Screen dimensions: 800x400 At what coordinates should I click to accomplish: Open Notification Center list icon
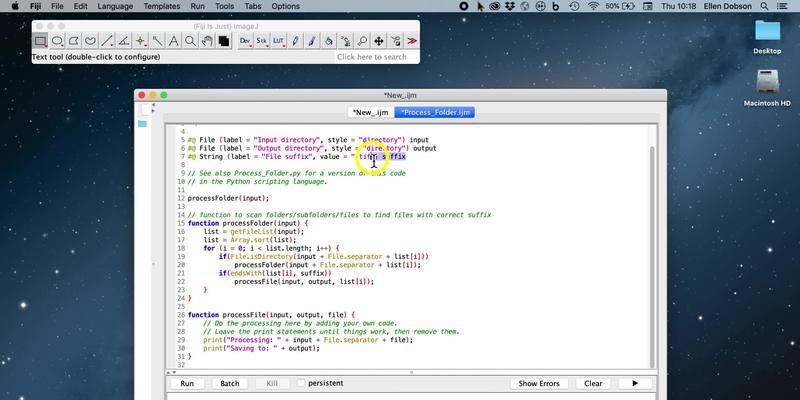(x=781, y=6)
